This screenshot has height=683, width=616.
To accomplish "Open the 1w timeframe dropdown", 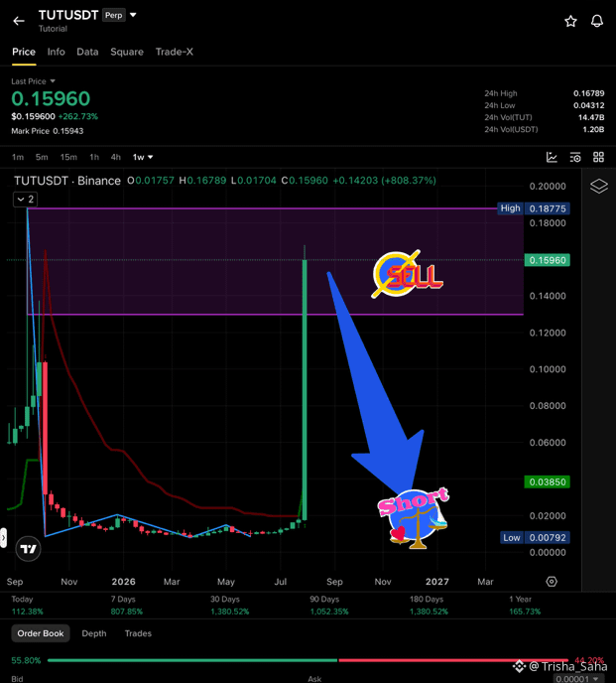I will tap(143, 157).
